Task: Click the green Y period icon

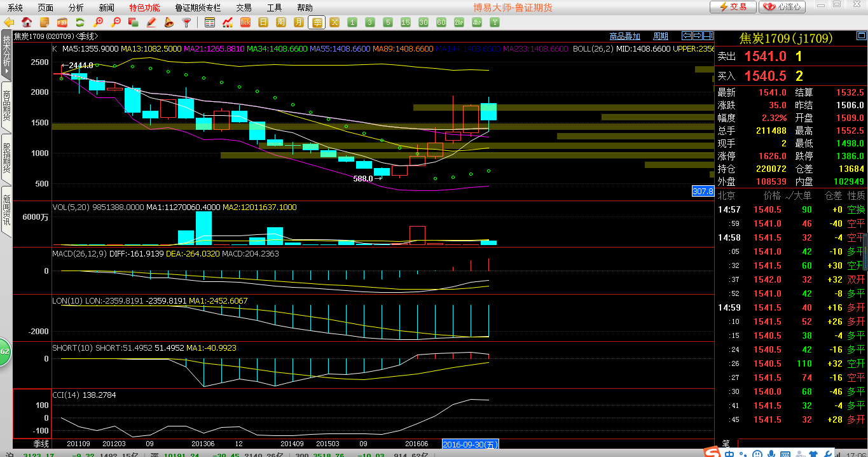Action: pyautogui.click(x=495, y=23)
